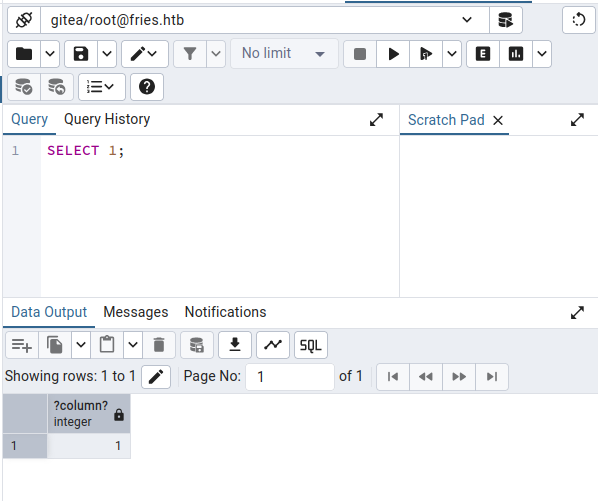Toggle the database connection status icon
598x501 pixels.
(x=24, y=20)
